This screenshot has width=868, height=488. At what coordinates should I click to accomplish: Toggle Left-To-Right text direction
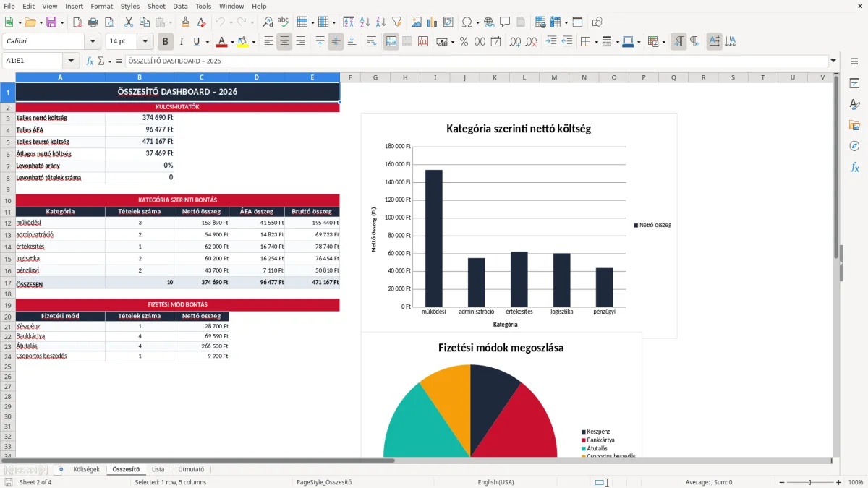click(678, 41)
